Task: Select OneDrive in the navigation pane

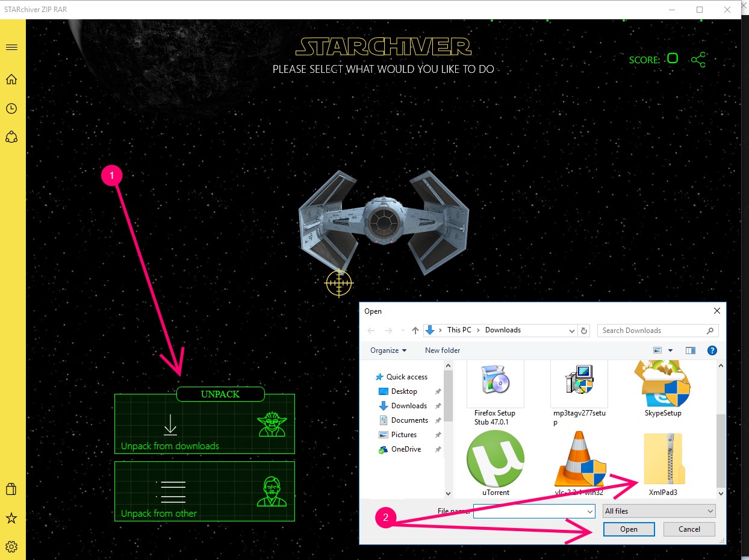Action: coord(401,449)
